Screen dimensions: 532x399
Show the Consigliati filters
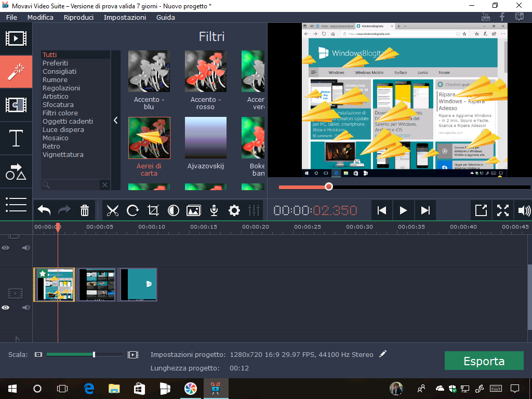coord(59,71)
